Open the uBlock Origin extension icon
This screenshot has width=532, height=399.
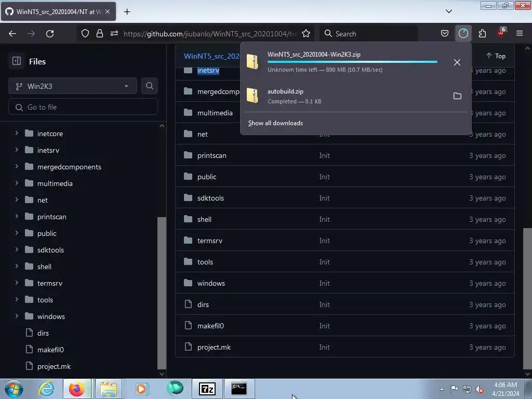[501, 33]
